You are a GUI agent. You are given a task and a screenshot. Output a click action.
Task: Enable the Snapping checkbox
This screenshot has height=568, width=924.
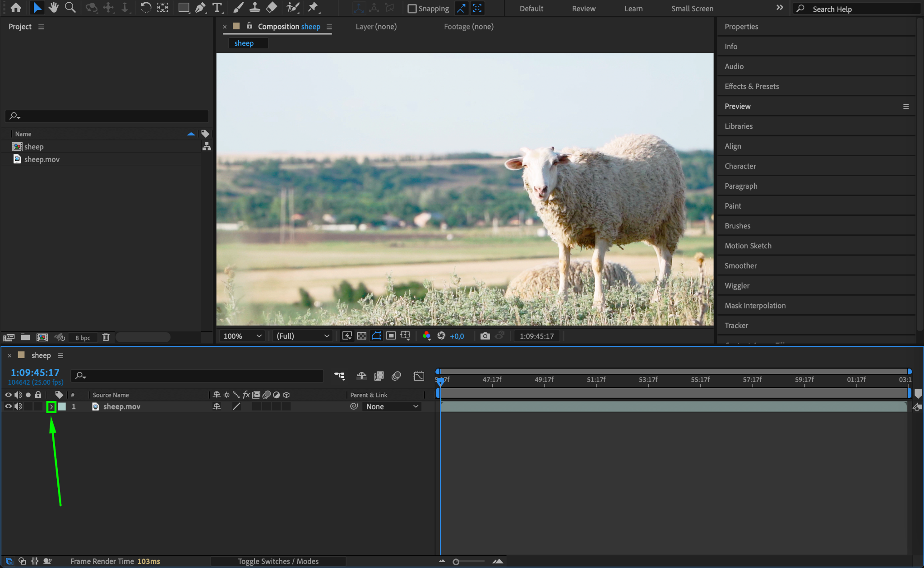point(412,9)
